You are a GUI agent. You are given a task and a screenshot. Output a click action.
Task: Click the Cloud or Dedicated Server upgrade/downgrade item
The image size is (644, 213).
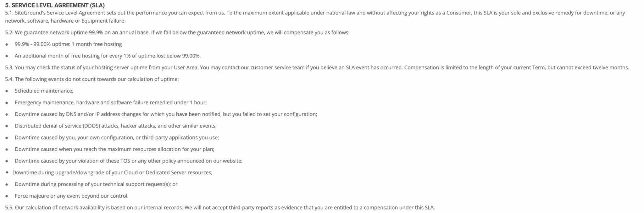[x=113, y=172]
